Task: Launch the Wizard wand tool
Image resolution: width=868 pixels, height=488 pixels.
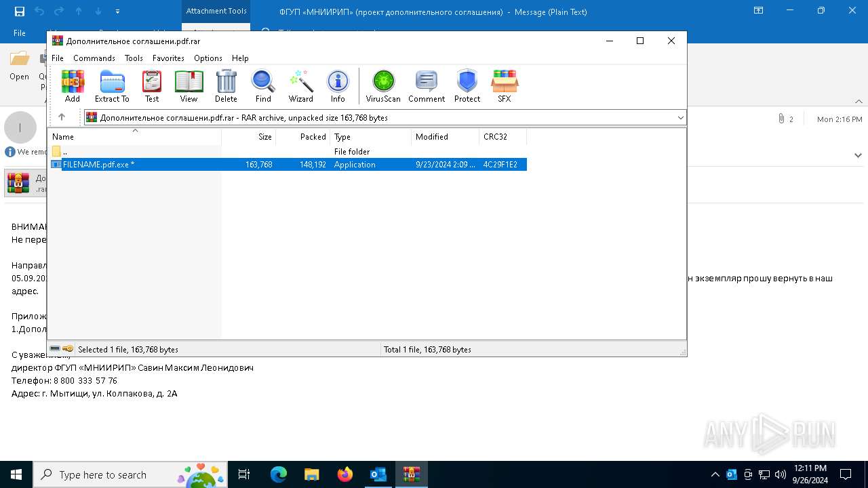Action: pos(301,86)
